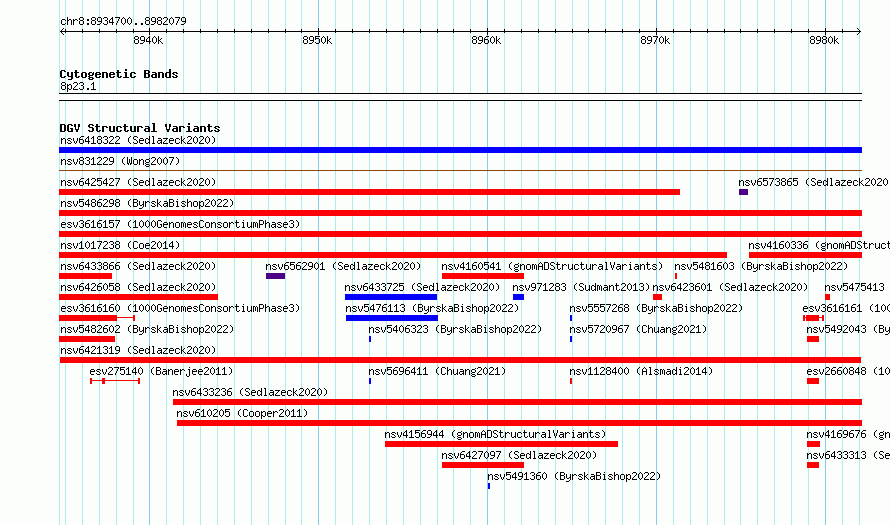Viewport: 890px width, 525px height.
Task: Select the esv3616161 variant label
Action: coord(846,308)
